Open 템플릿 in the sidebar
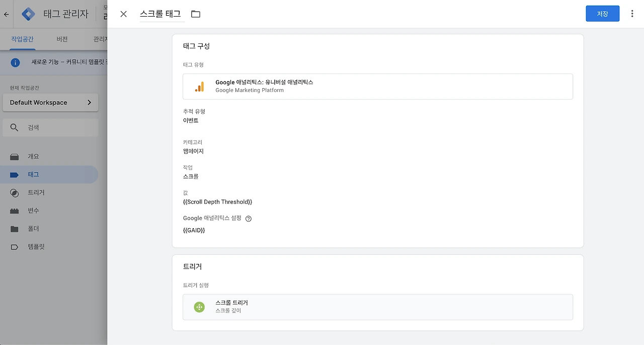644x345 pixels. 50,247
